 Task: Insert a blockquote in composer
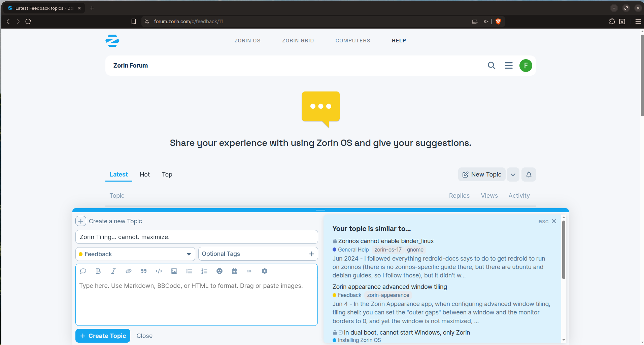144,271
